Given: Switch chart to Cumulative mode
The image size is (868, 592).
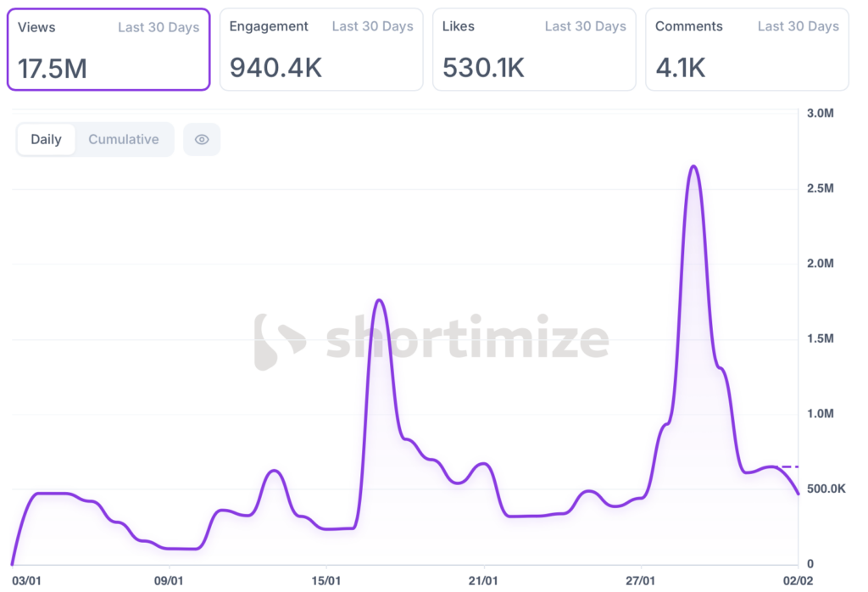Looking at the screenshot, I should click(x=124, y=140).
